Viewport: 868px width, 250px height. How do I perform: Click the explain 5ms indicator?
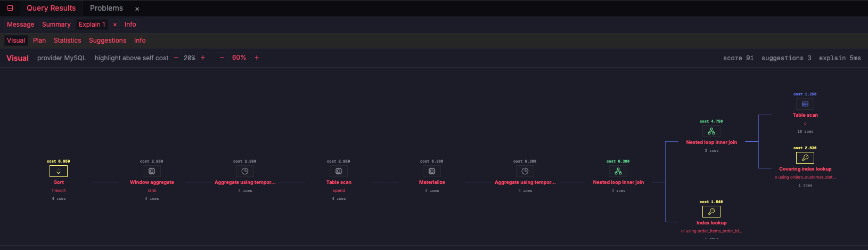pyautogui.click(x=840, y=58)
